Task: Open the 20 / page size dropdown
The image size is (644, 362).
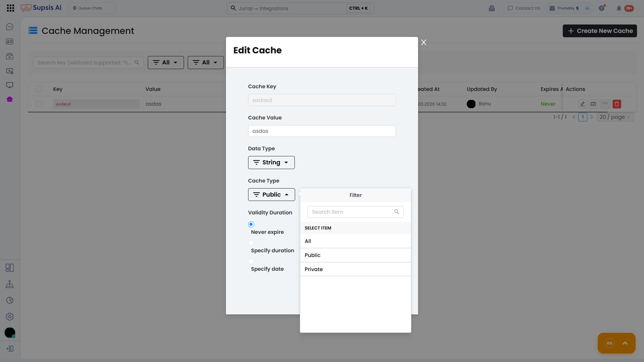Action: click(x=615, y=117)
